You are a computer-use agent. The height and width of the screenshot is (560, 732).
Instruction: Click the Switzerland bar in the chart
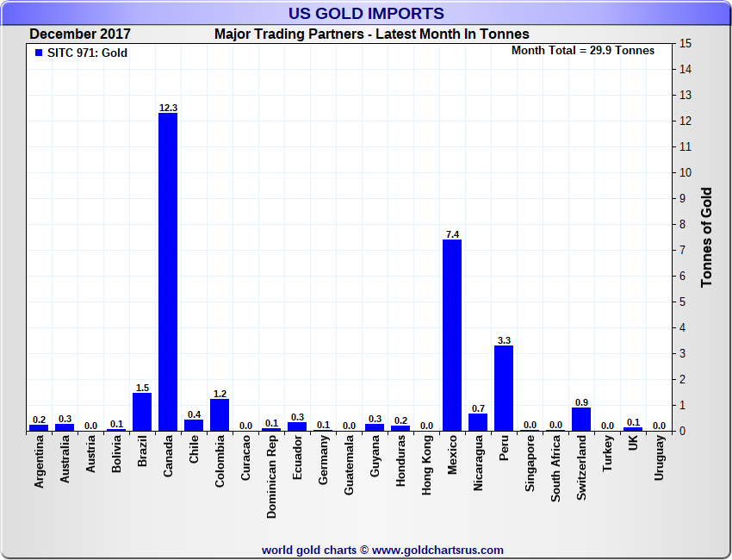pyautogui.click(x=581, y=419)
